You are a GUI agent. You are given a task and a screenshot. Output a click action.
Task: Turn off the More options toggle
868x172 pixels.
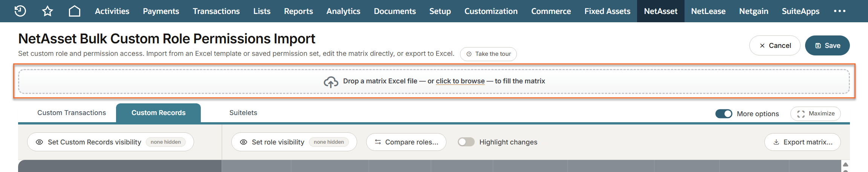724,114
